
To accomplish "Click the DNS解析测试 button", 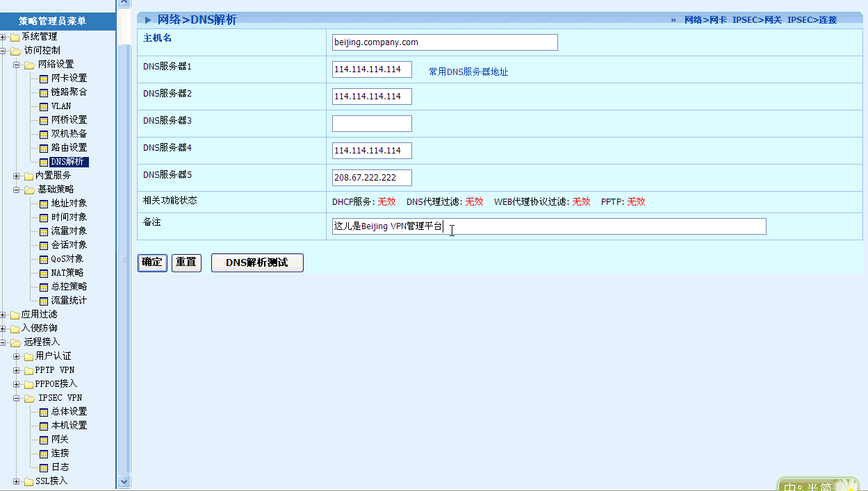I will pos(257,263).
